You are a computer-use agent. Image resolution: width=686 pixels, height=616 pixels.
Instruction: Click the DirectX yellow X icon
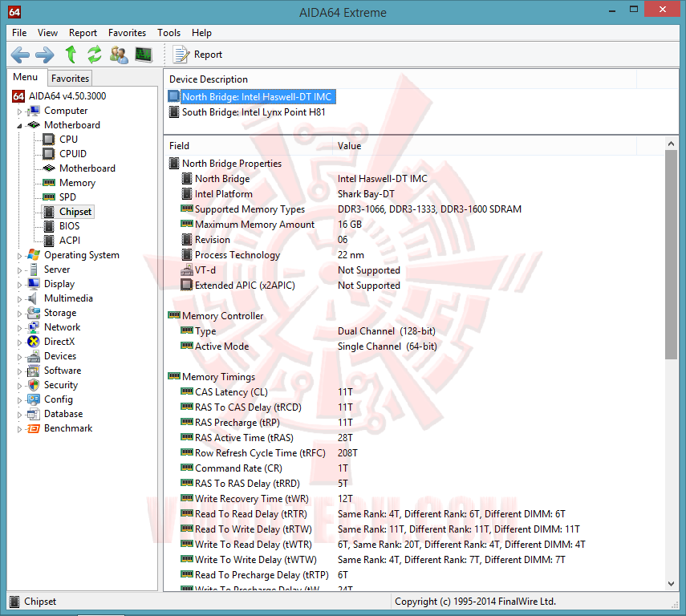(33, 341)
